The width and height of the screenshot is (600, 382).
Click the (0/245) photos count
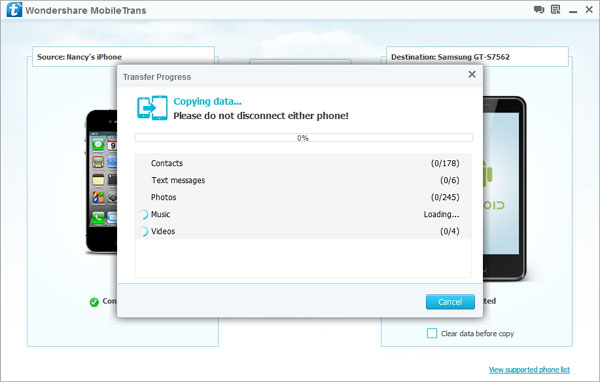point(445,197)
